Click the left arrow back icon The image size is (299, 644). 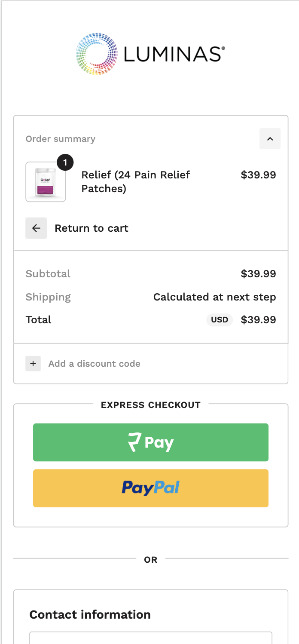click(36, 228)
